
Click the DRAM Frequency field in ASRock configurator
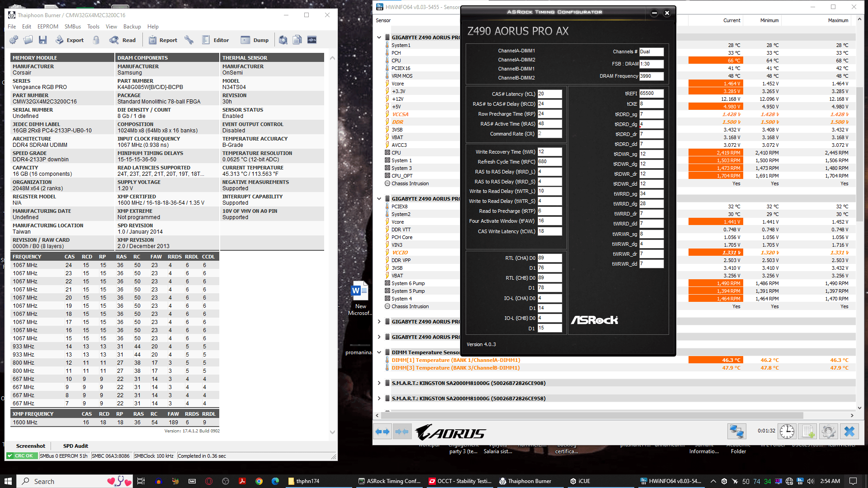[651, 76]
